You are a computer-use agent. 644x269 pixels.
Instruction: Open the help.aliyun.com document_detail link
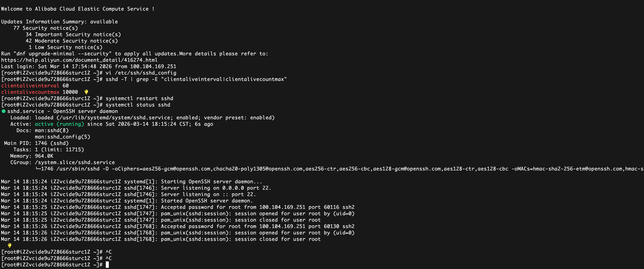[79, 60]
